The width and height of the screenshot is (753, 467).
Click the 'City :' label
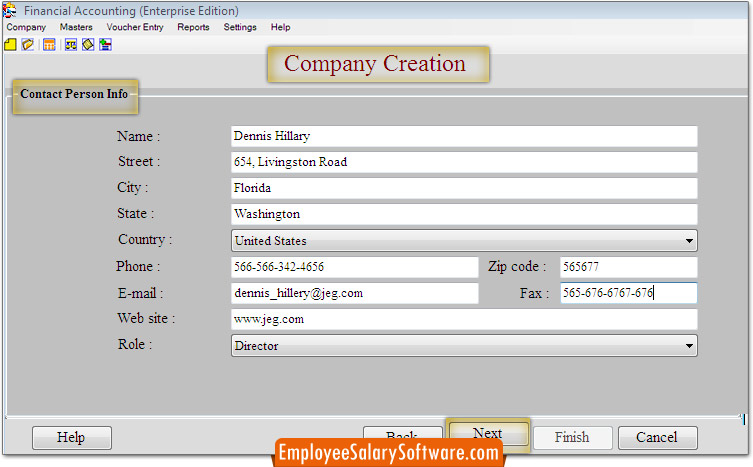133,187
